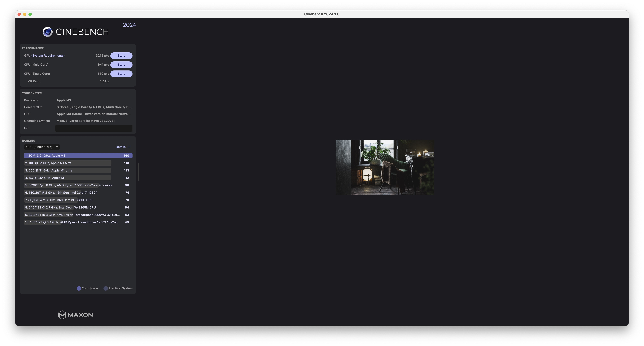This screenshot has width=644, height=346.
Task: Start the CPU Single Core test
Action: point(121,74)
